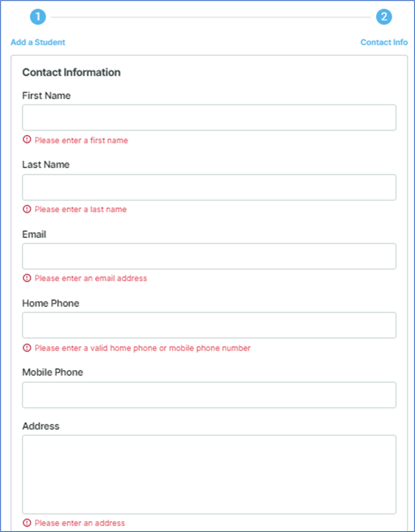The height and width of the screenshot is (532, 415).
Task: Click the step 1 circle icon
Action: 38,17
